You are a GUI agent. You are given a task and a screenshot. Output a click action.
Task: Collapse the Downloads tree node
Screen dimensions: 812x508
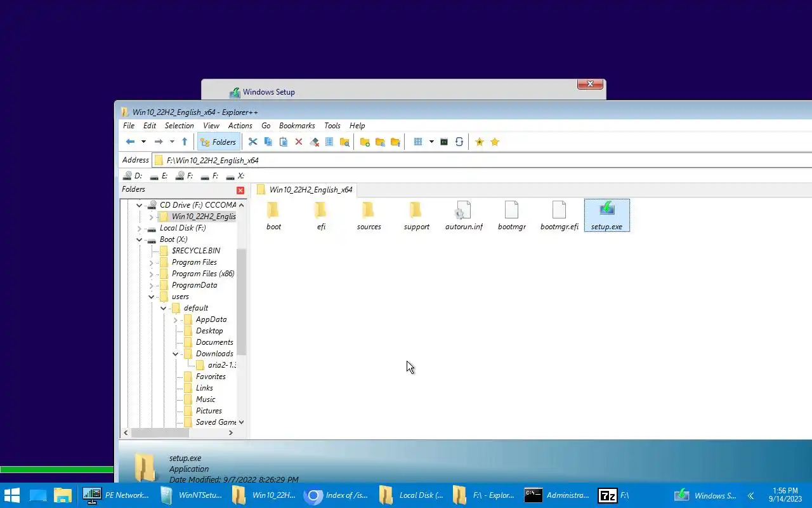tap(175, 354)
